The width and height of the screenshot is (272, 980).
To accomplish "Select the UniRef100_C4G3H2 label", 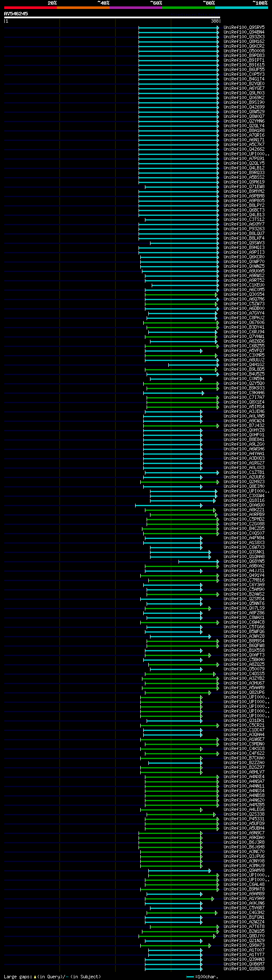I will point(244,912).
